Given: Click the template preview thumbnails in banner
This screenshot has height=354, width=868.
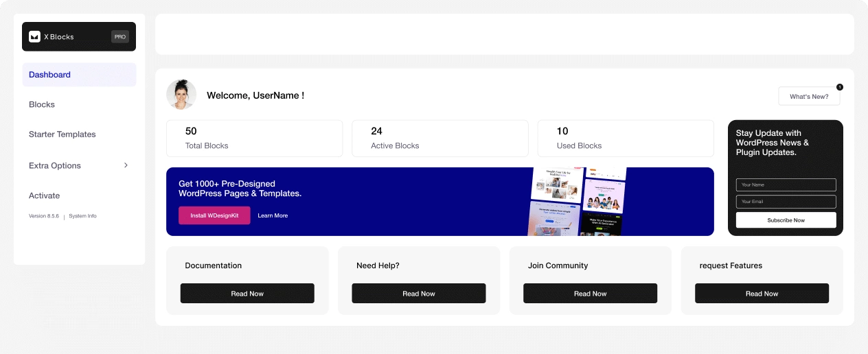Looking at the screenshot, I should (577, 202).
